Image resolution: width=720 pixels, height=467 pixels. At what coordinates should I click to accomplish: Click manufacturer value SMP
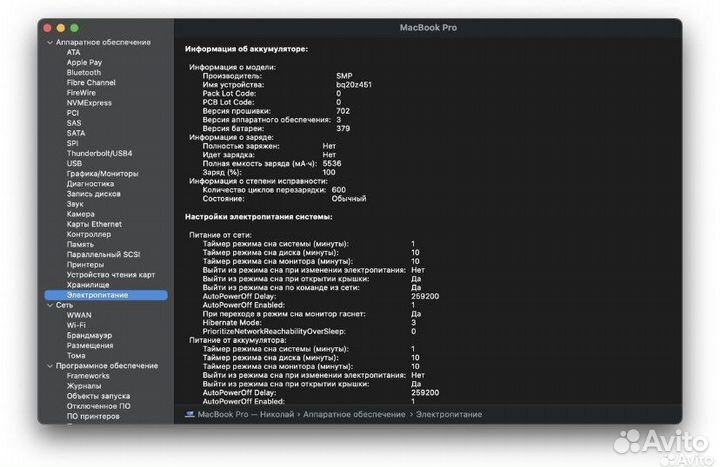click(344, 76)
